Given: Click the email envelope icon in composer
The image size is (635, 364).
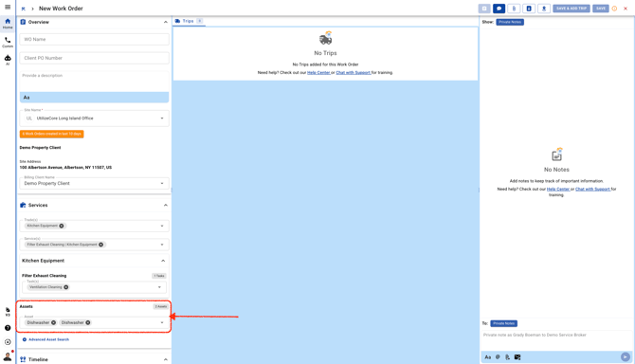Looking at the screenshot, I should coord(517,357).
